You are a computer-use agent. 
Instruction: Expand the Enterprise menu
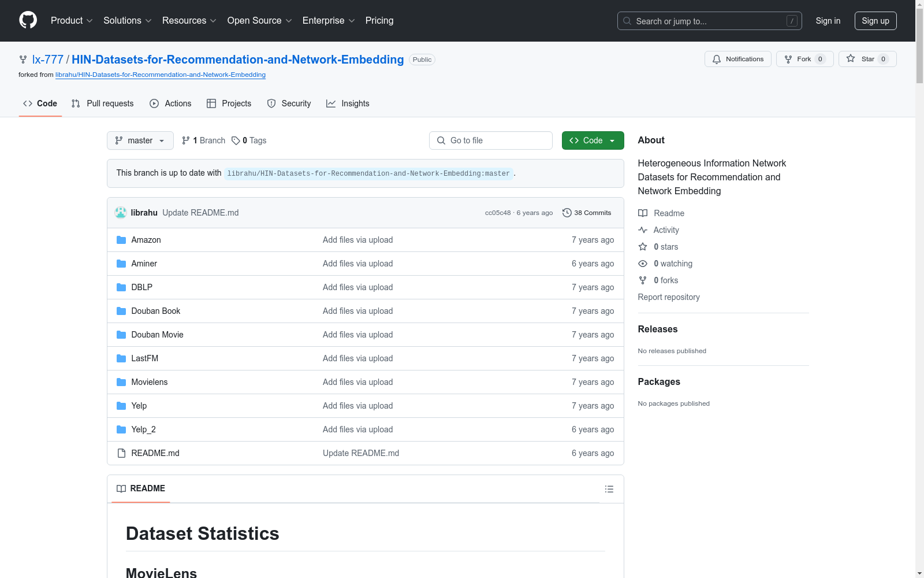coord(329,20)
